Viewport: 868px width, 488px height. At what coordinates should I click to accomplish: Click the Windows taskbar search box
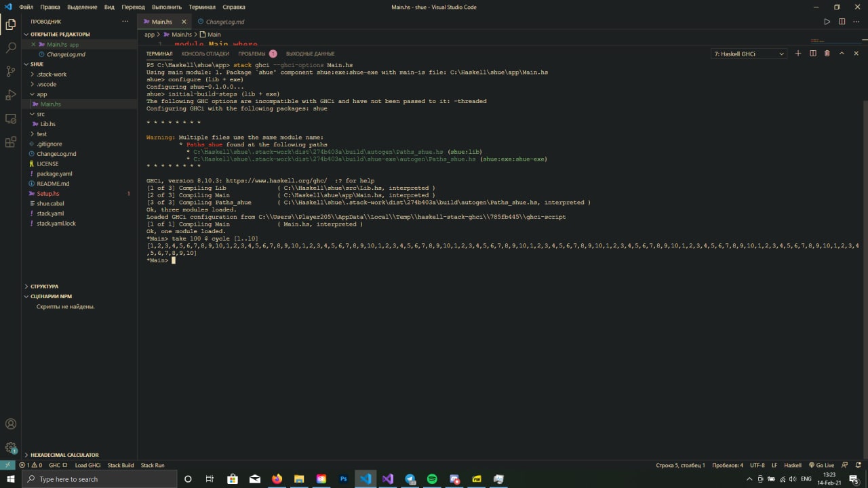tap(99, 479)
